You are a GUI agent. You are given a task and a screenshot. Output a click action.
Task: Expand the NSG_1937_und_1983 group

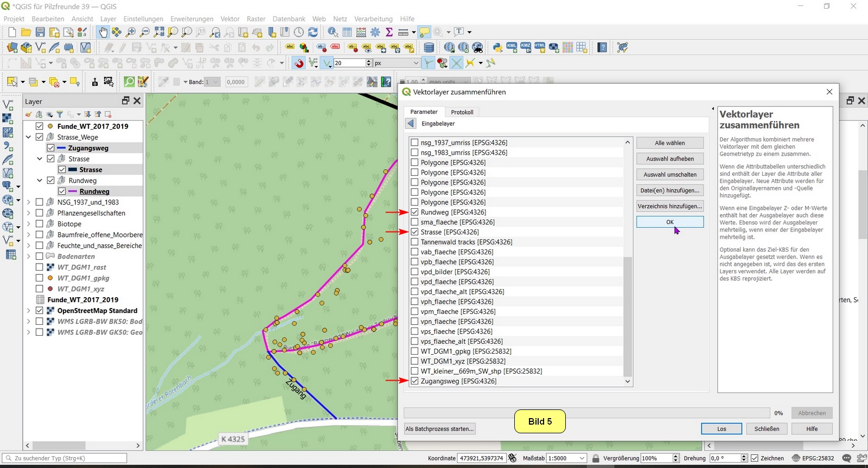point(28,202)
